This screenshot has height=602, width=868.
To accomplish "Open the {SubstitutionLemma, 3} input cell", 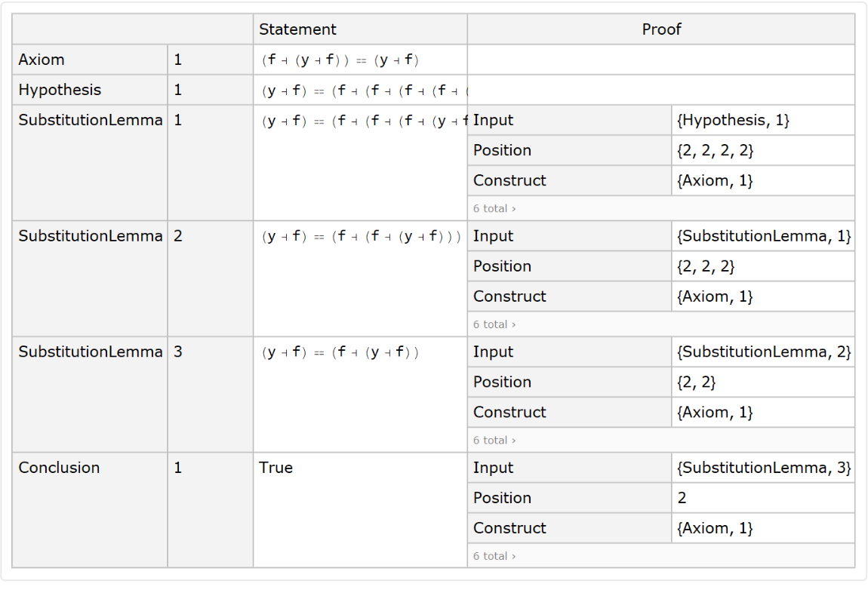I will [x=764, y=468].
